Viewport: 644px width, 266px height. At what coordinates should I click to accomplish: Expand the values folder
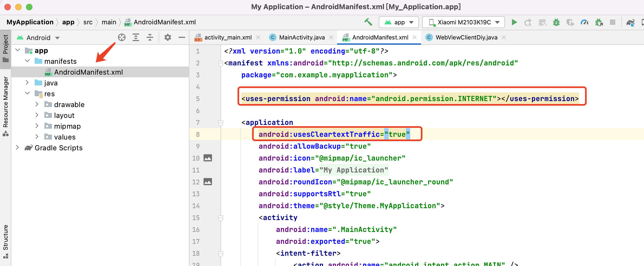coord(37,137)
